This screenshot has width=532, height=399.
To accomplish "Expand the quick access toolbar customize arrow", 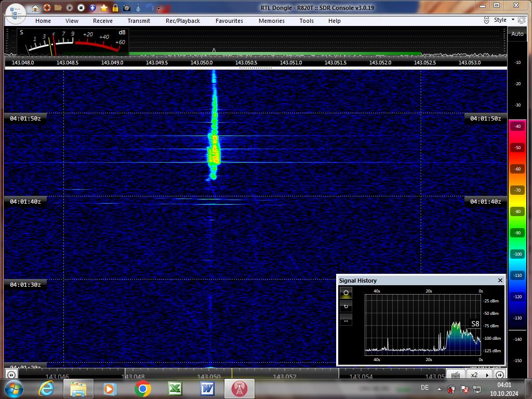I will point(158,8).
